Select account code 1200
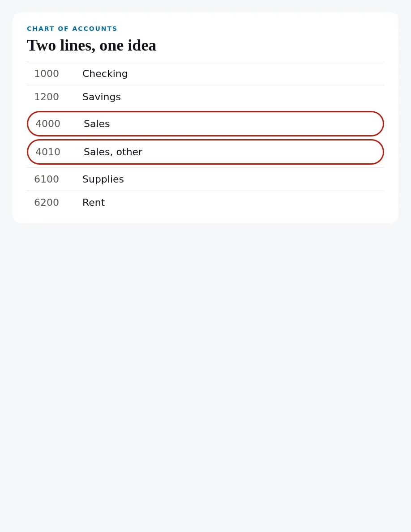The width and height of the screenshot is (411, 532). [47, 97]
